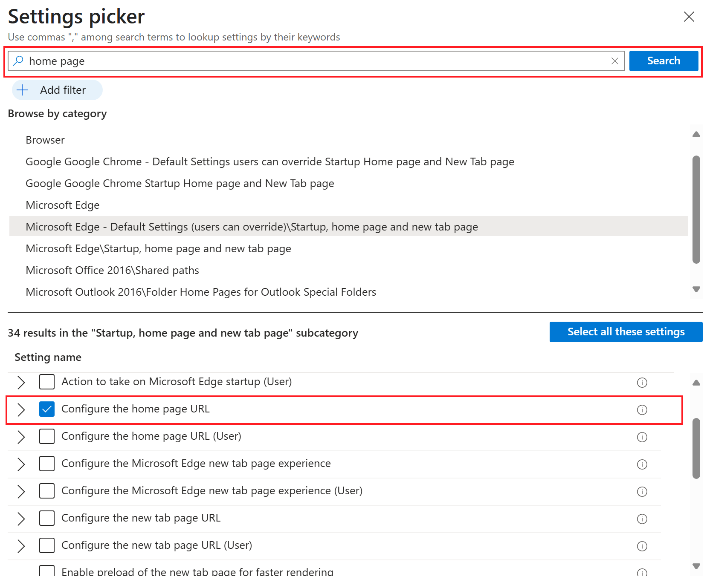The width and height of the screenshot is (707, 588).
Task: Expand Configure the Microsoft Edge new tab page experience
Action: 21,464
